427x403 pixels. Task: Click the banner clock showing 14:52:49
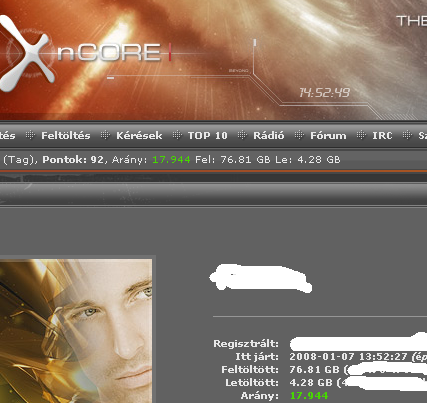pyautogui.click(x=324, y=93)
